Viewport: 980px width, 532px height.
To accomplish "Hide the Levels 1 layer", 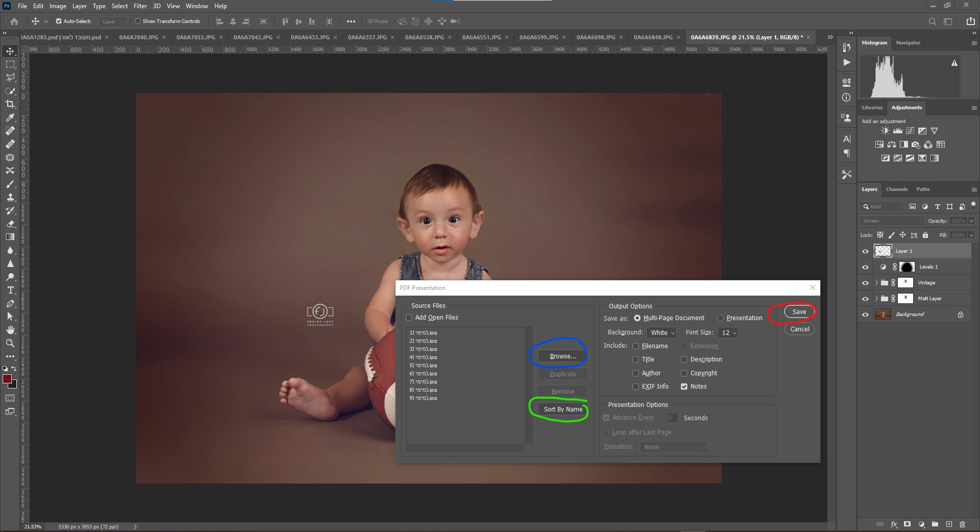I will coord(865,267).
